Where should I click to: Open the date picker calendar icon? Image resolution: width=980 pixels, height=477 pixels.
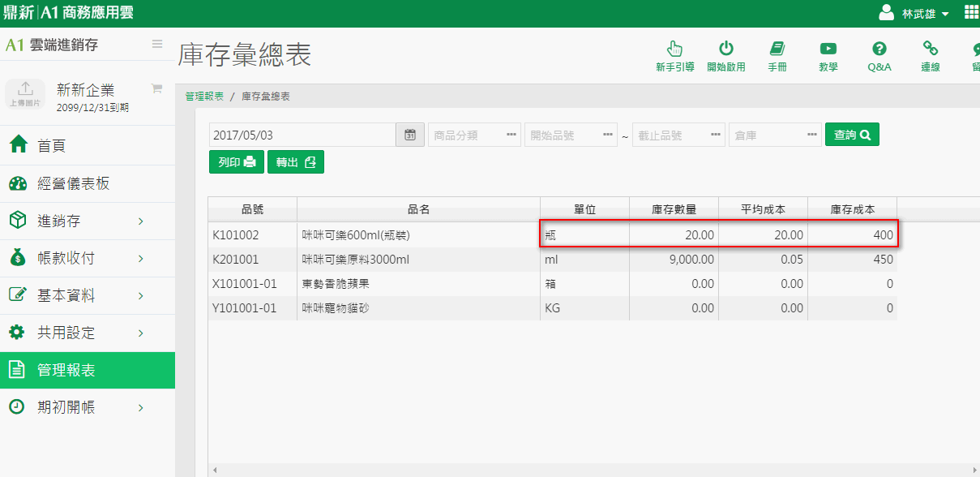(410, 135)
